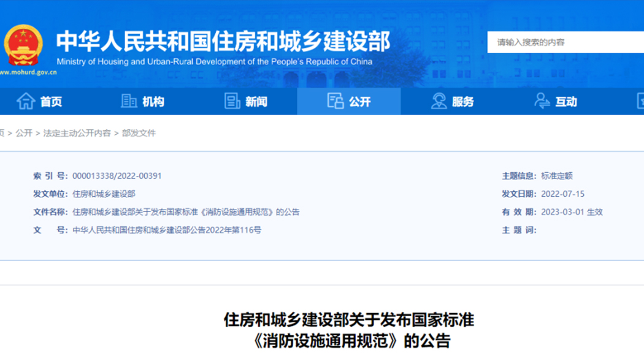The width and height of the screenshot is (644, 364).
Task: Click the 索引号 field label
Action: click(x=50, y=176)
